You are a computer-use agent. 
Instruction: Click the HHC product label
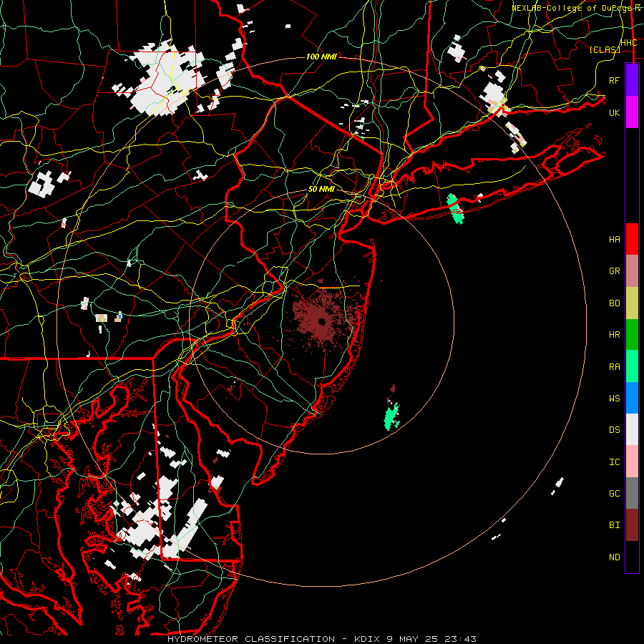[628, 43]
